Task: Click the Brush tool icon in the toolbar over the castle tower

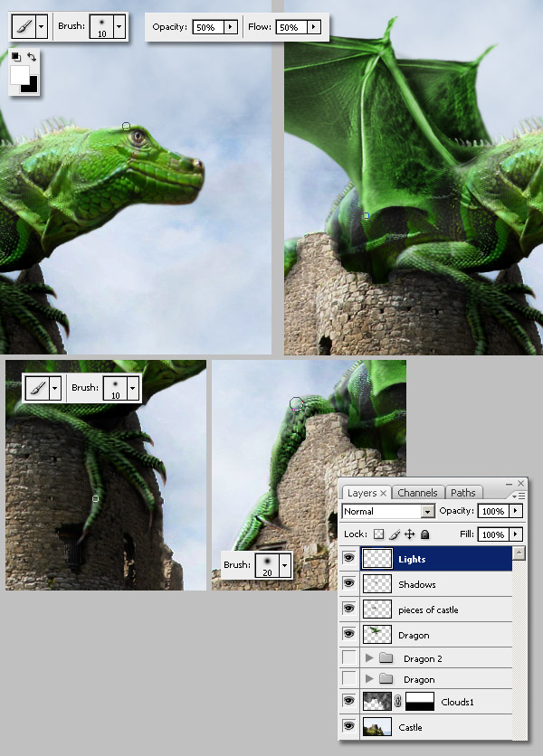Action: (38, 387)
